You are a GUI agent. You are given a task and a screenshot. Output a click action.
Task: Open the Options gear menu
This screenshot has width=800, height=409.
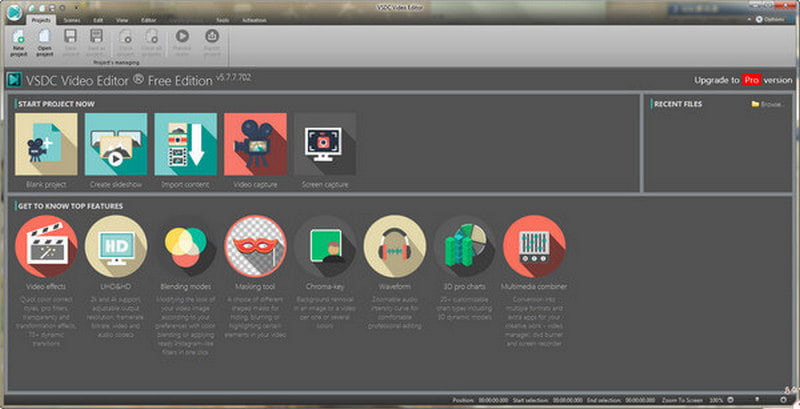(769, 19)
